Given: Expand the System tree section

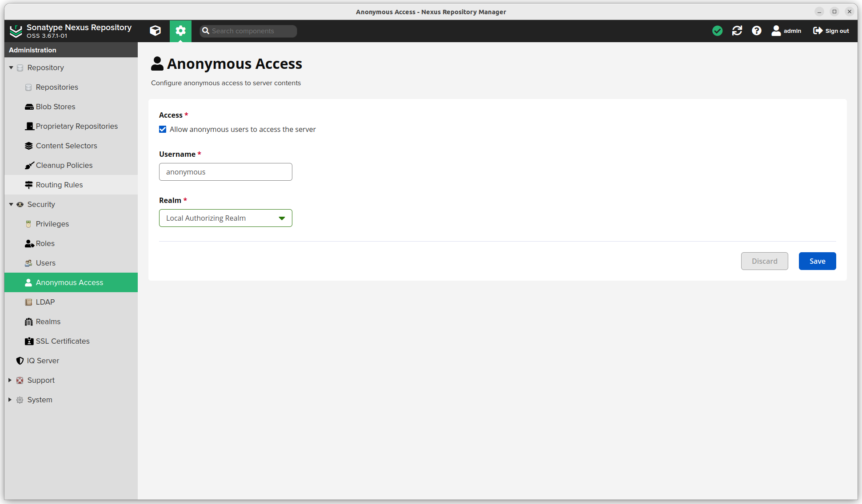Looking at the screenshot, I should (x=10, y=400).
